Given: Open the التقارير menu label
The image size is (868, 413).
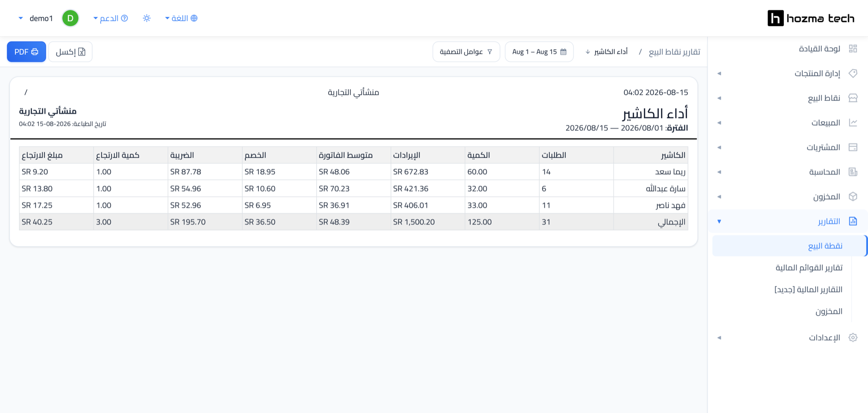Looking at the screenshot, I should 829,221.
